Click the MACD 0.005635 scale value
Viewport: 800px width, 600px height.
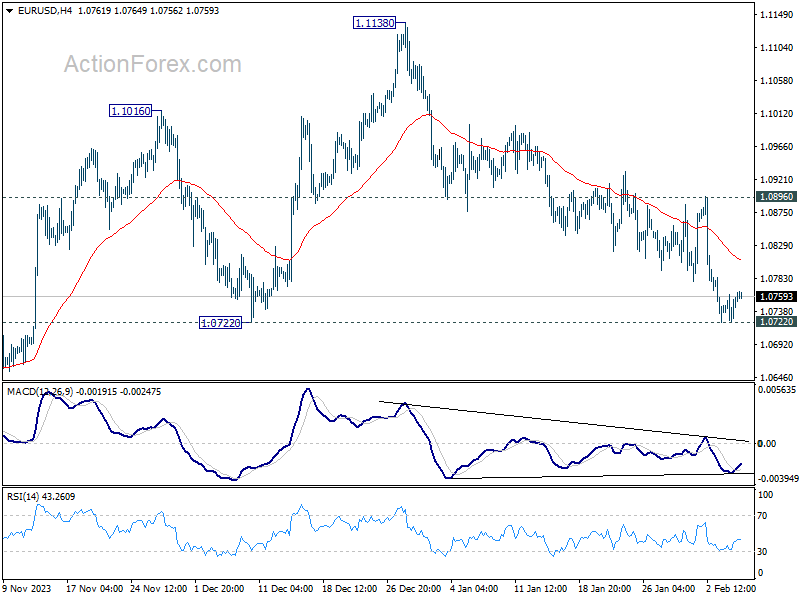pyautogui.click(x=777, y=390)
